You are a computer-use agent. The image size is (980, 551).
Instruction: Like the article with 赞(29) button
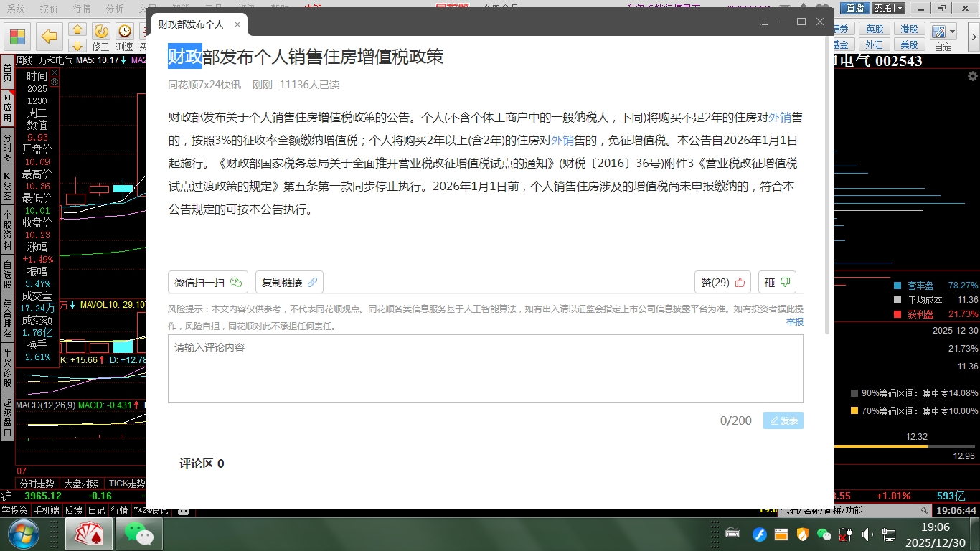pyautogui.click(x=722, y=282)
